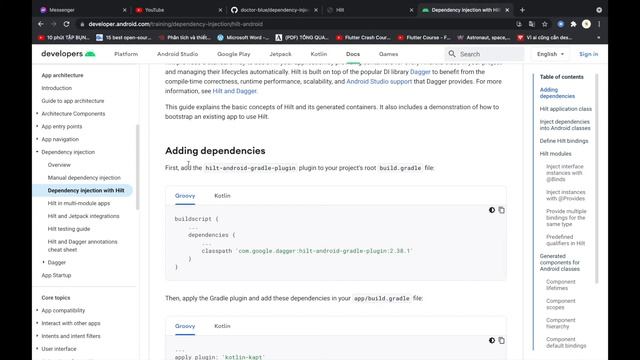This screenshot has height=360, width=640.
Task: Select Kotlin tab in first code block
Action: point(222,196)
